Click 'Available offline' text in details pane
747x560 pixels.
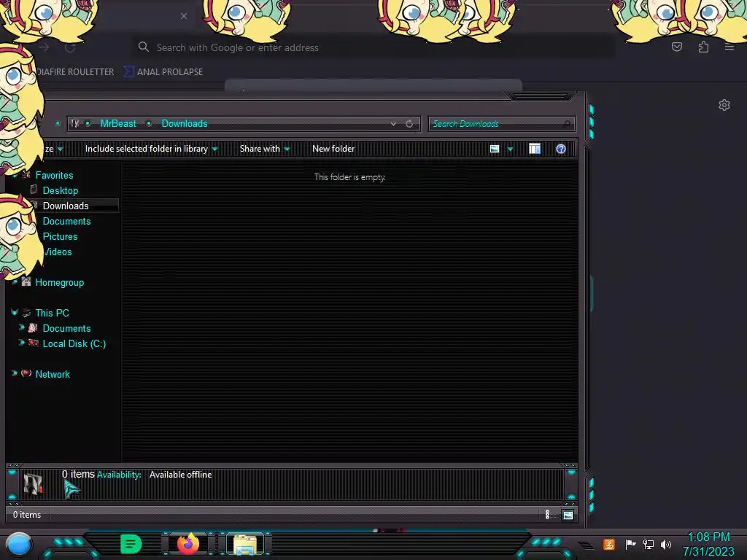pyautogui.click(x=181, y=474)
